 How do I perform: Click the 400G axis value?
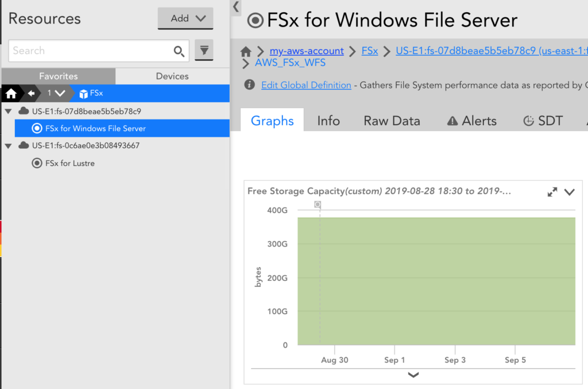277,210
